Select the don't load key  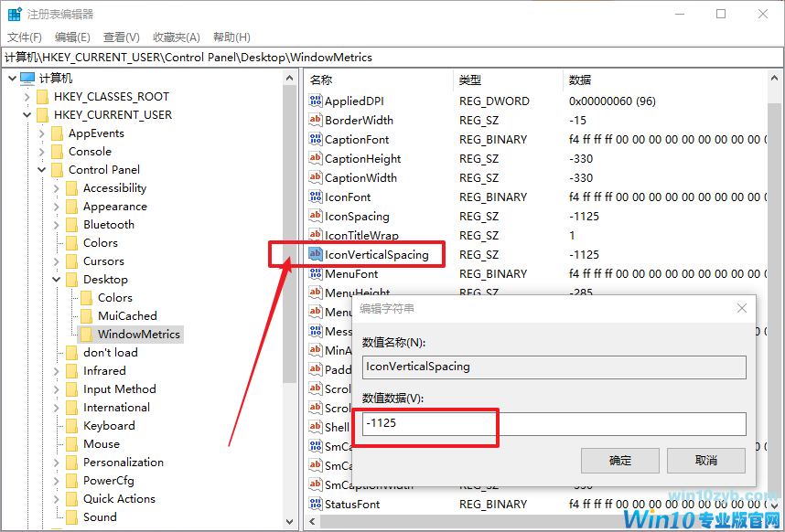point(110,353)
